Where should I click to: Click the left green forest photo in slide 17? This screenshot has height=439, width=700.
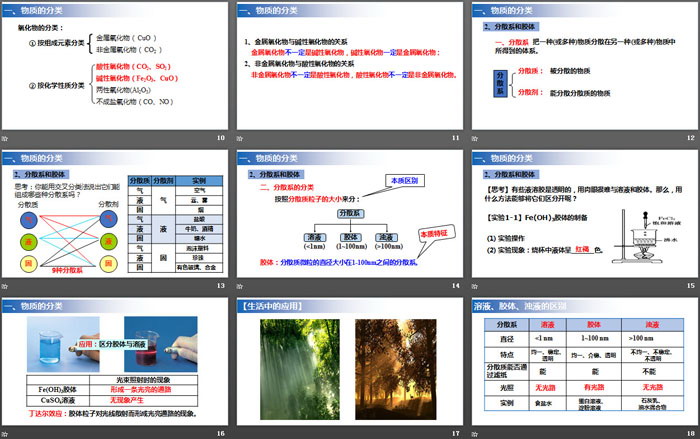tap(291, 366)
